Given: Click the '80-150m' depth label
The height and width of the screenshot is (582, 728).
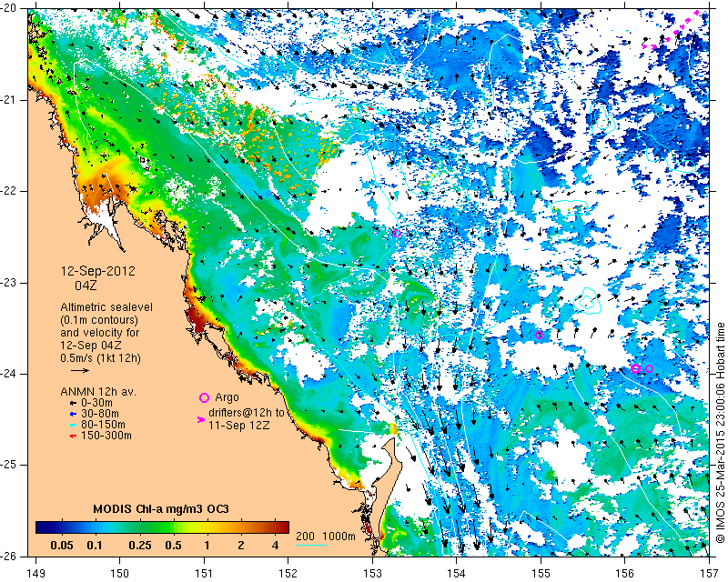Looking at the screenshot, I should (x=103, y=424).
